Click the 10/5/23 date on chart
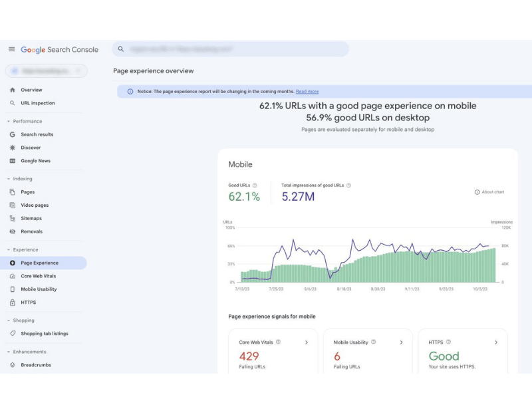532x399 pixels. click(x=480, y=289)
